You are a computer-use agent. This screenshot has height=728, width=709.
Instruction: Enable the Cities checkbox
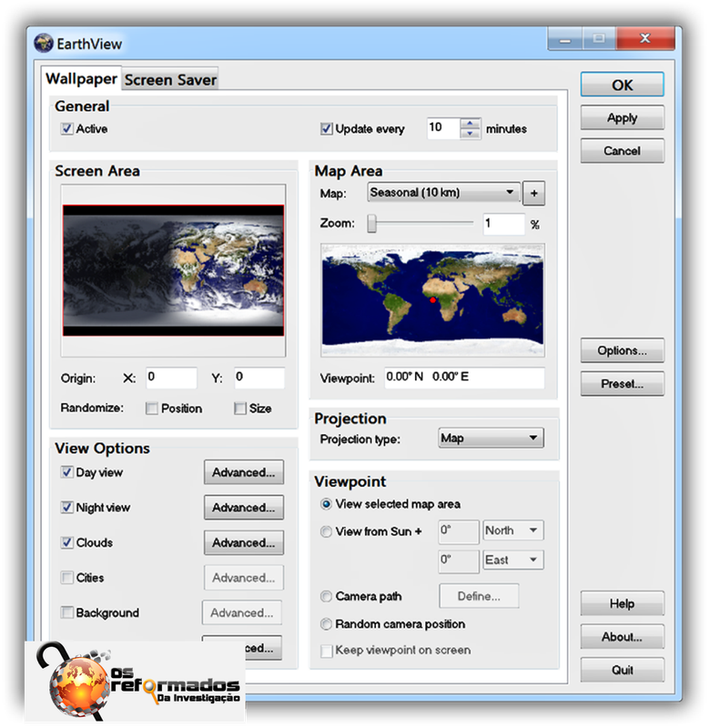[67, 578]
